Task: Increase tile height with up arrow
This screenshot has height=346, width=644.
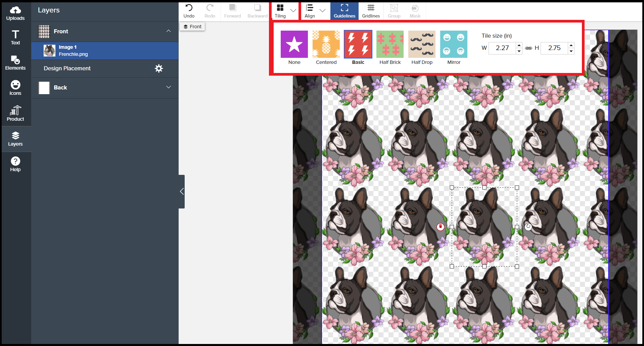Action: (x=571, y=45)
